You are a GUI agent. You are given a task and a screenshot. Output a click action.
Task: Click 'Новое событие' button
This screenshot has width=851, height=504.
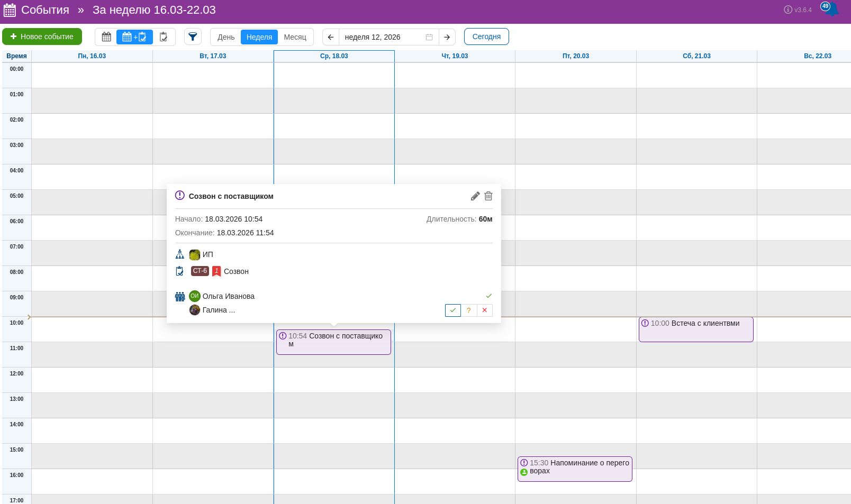[42, 36]
